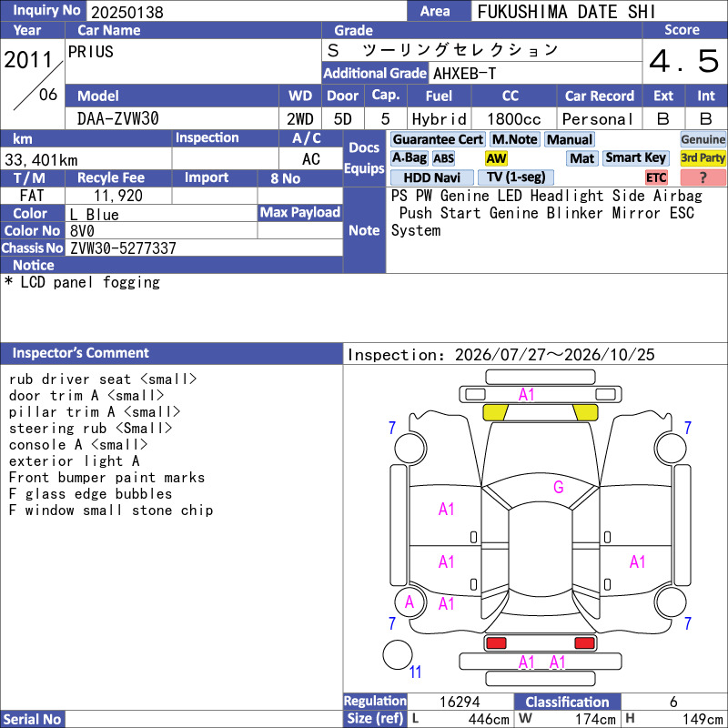Click the width value 174cm

pos(596,720)
